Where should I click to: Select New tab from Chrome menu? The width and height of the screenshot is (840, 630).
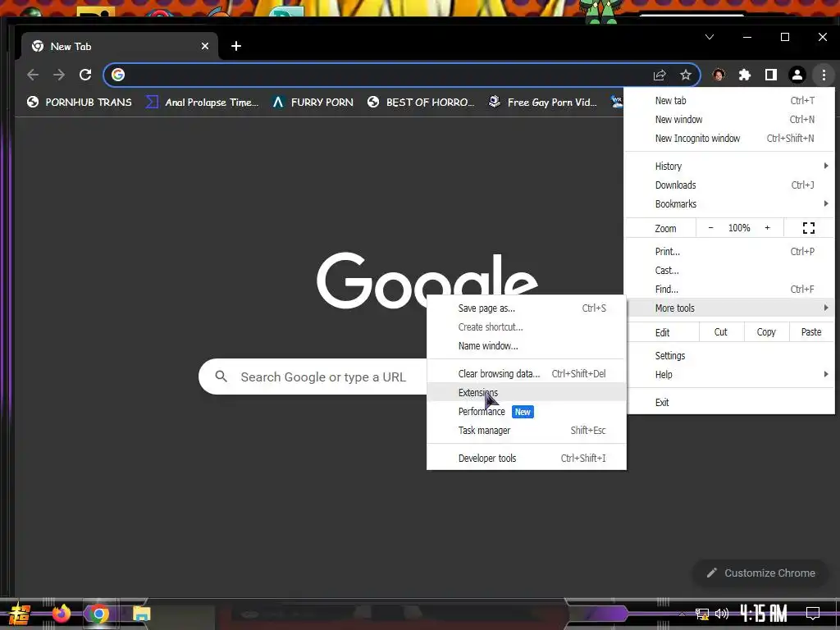point(729,101)
